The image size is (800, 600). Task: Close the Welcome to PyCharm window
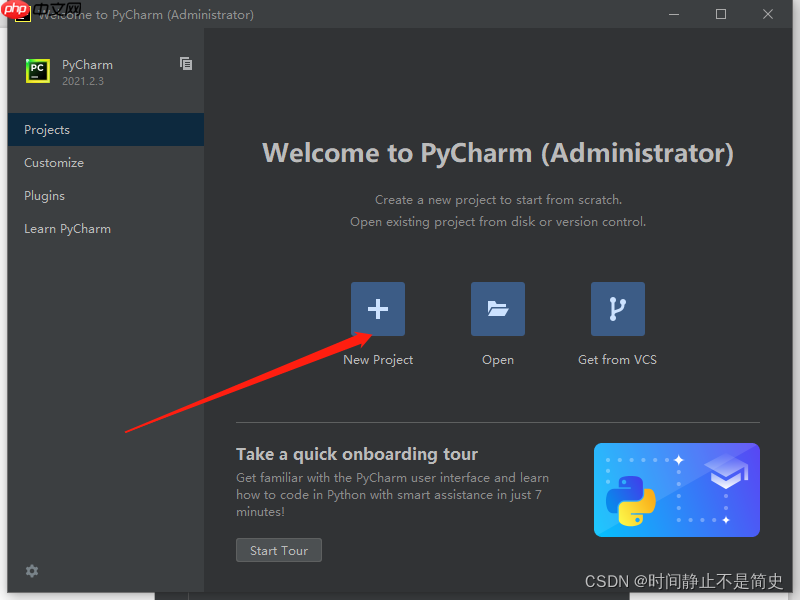[768, 14]
